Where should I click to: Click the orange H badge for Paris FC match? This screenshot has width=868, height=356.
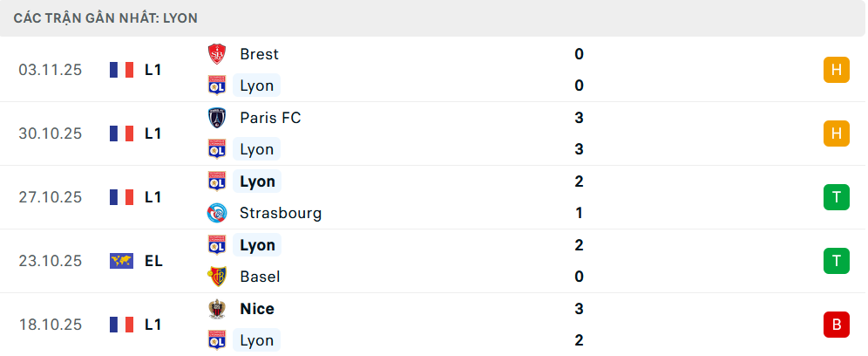(x=836, y=133)
